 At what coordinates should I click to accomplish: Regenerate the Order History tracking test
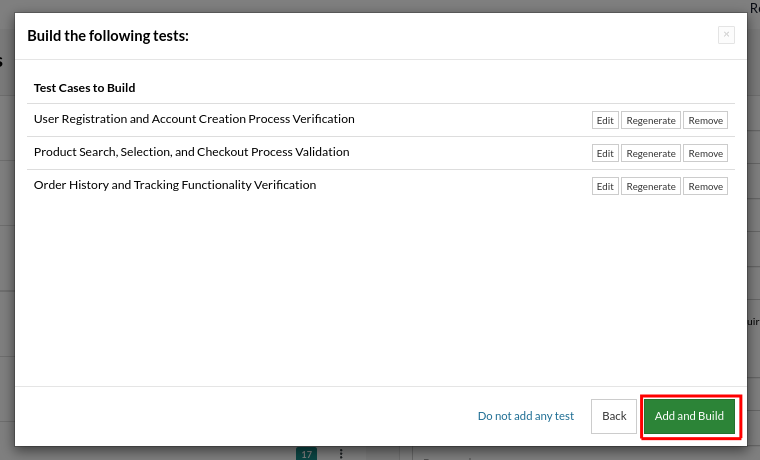point(650,187)
